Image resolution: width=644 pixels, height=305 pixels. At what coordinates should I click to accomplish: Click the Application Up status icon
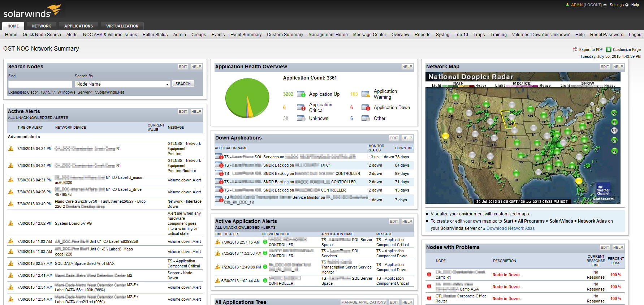(301, 94)
